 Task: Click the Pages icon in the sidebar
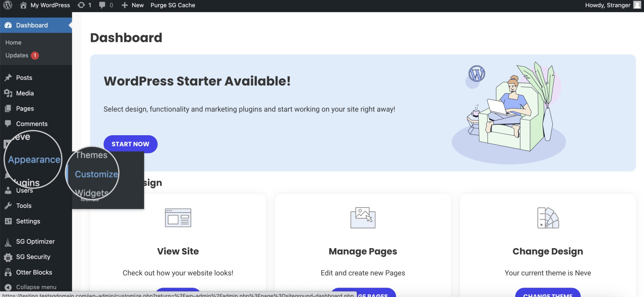pyautogui.click(x=8, y=108)
